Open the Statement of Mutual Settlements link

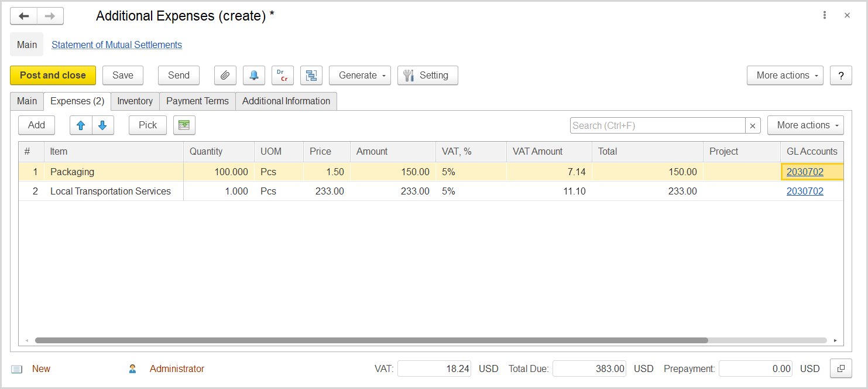coord(116,45)
